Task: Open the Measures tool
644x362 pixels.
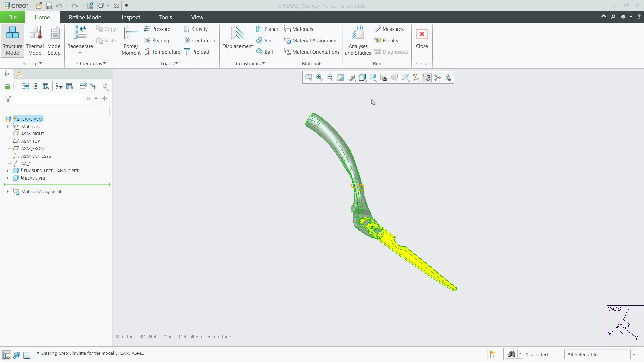Action: tap(389, 29)
